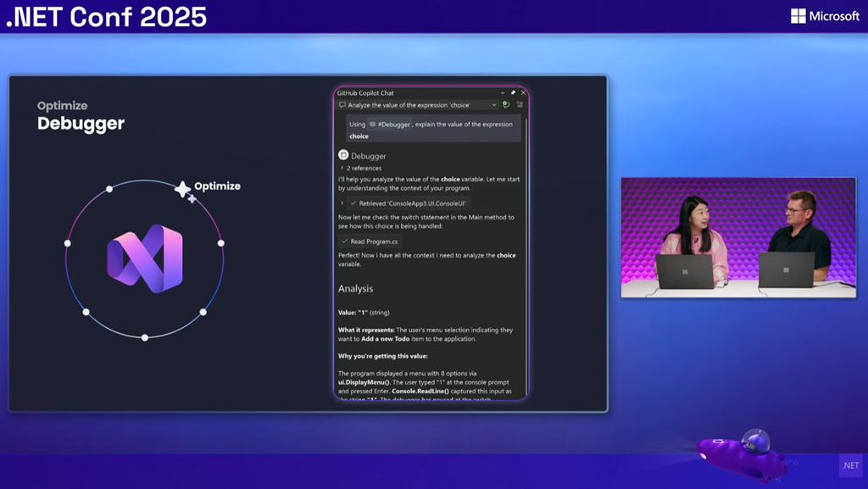Click the chat bubble icon beside thread title
Screen dimensions: 868x489
click(342, 105)
